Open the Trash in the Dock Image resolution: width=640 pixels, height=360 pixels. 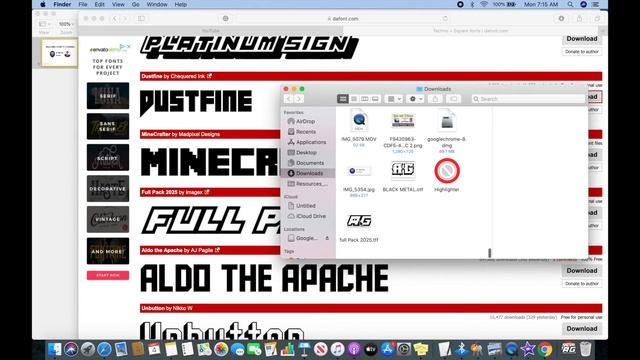[x=585, y=349]
